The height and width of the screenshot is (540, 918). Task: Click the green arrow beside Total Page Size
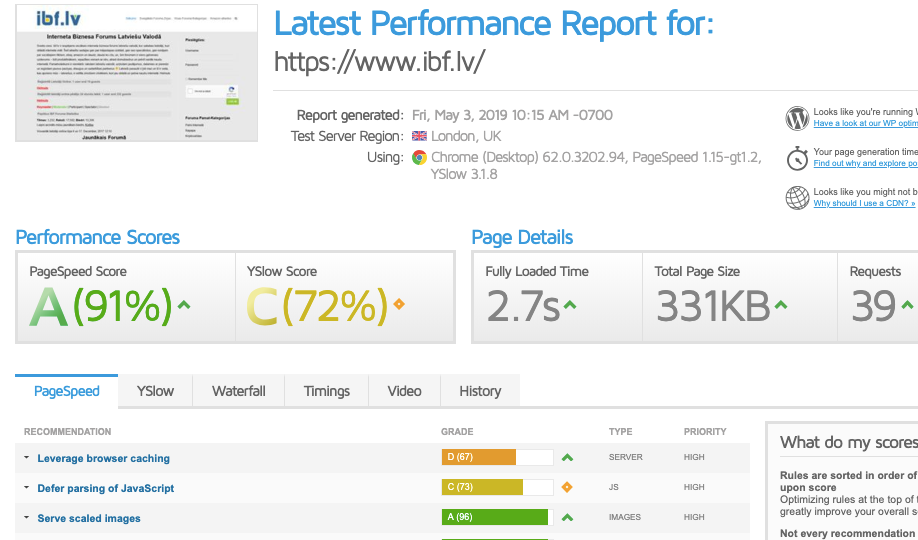tap(781, 304)
